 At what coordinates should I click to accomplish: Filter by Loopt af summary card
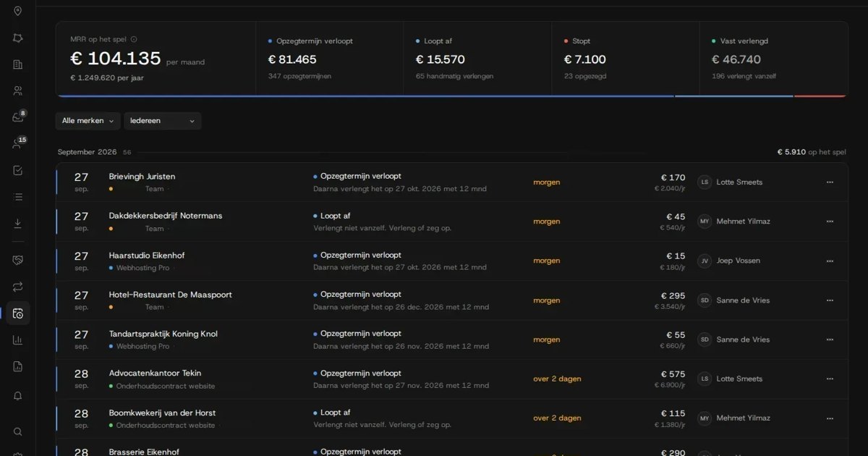tap(477, 59)
